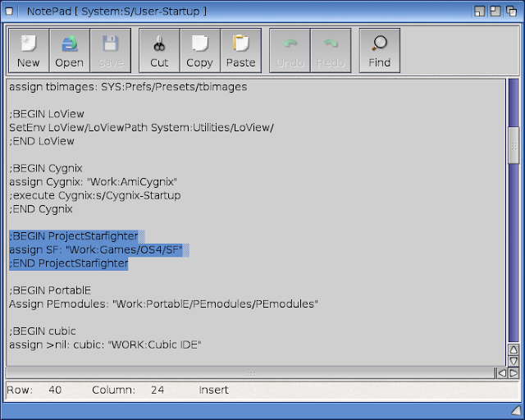Click the line 'assign Cygnix: "Work:AmiCygnix"'
Screen dimensions: 525x420
[94, 181]
